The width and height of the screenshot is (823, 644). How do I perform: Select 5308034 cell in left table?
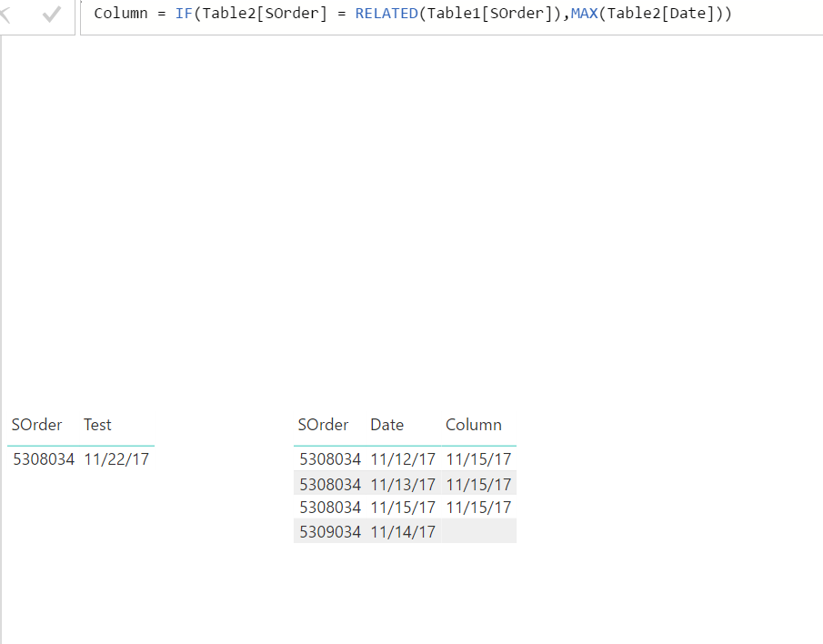44,459
